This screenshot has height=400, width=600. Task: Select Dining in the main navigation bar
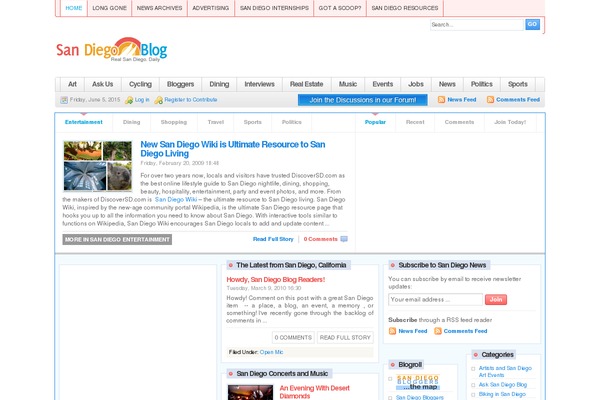click(x=219, y=84)
